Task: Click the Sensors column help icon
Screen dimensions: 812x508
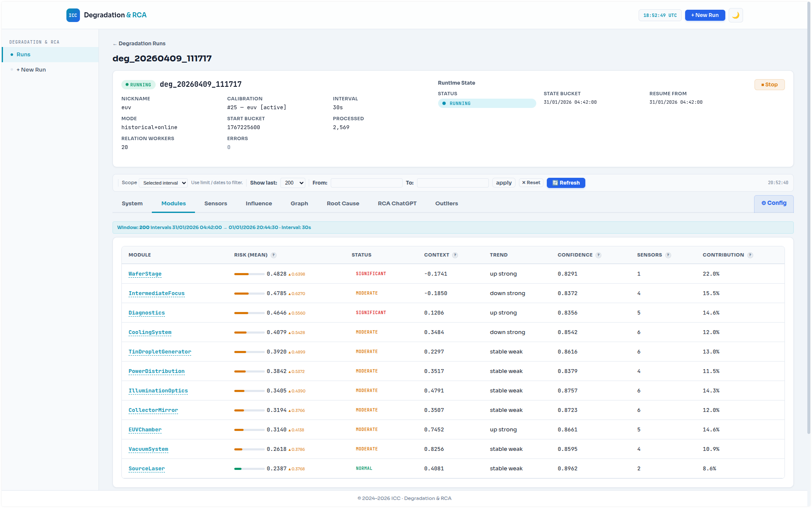Action: [x=668, y=255]
